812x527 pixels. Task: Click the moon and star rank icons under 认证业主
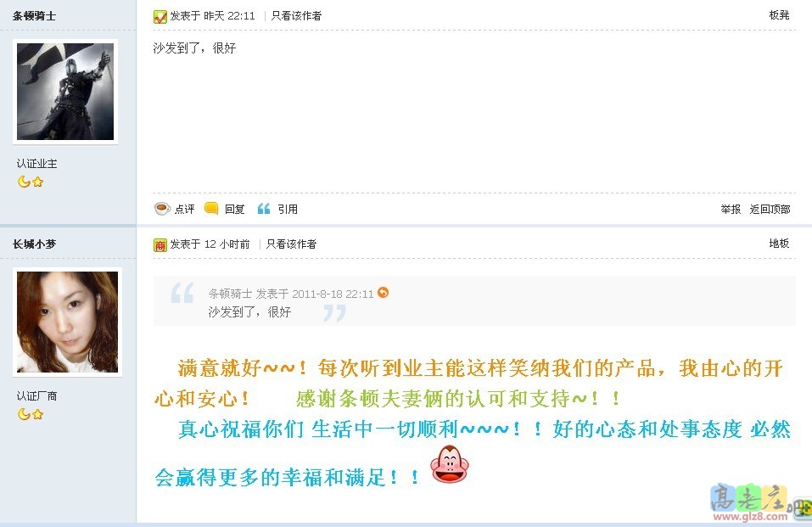[x=31, y=182]
